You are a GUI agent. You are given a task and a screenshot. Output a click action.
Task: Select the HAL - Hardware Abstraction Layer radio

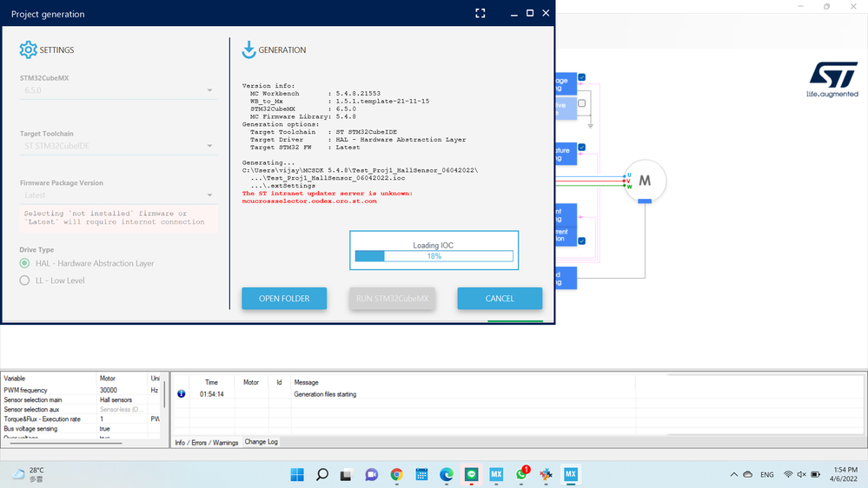pos(24,263)
